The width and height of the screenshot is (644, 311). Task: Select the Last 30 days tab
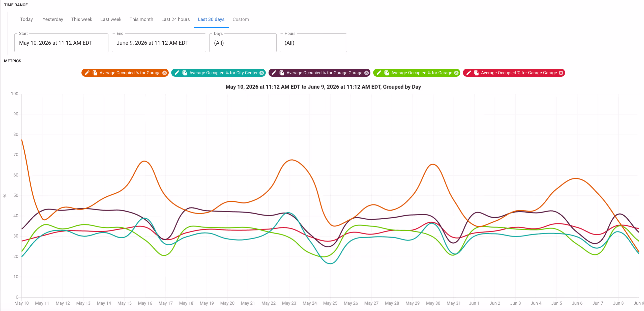click(211, 19)
